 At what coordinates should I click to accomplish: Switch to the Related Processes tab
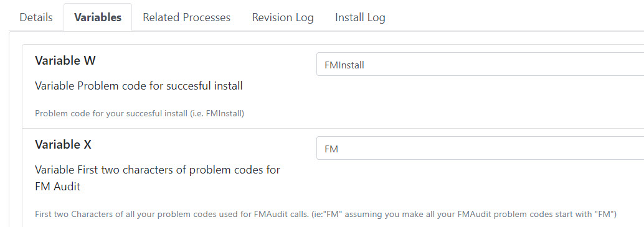click(x=186, y=17)
